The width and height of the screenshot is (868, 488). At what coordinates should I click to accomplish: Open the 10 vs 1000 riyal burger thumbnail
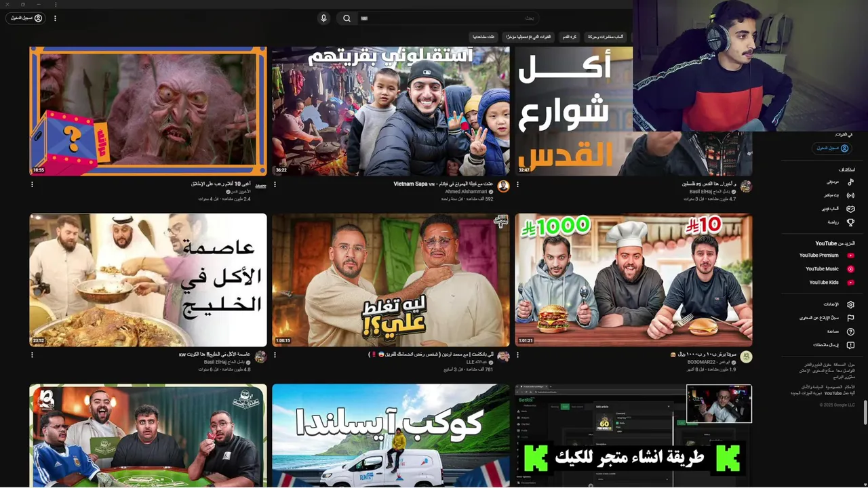pos(633,280)
